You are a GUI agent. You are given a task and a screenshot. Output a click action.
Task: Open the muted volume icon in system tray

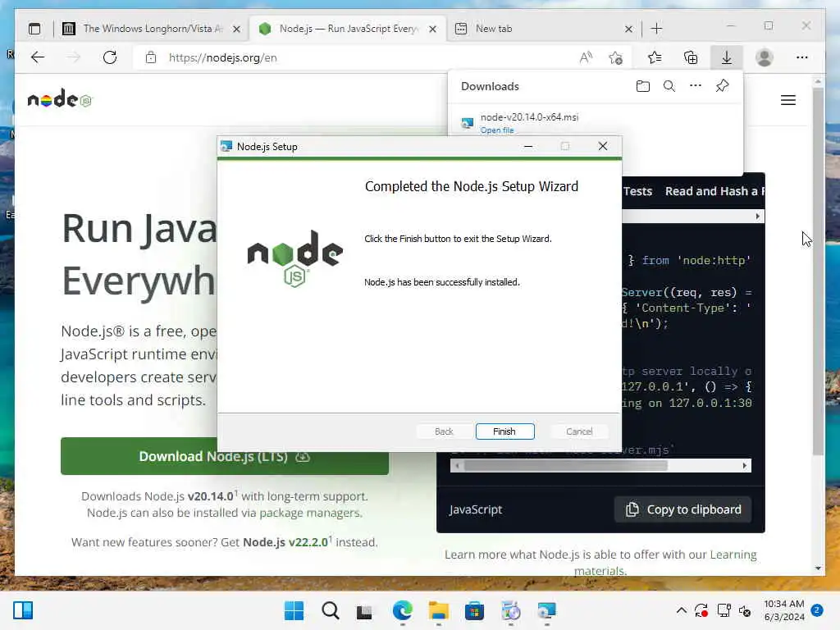coord(745,610)
